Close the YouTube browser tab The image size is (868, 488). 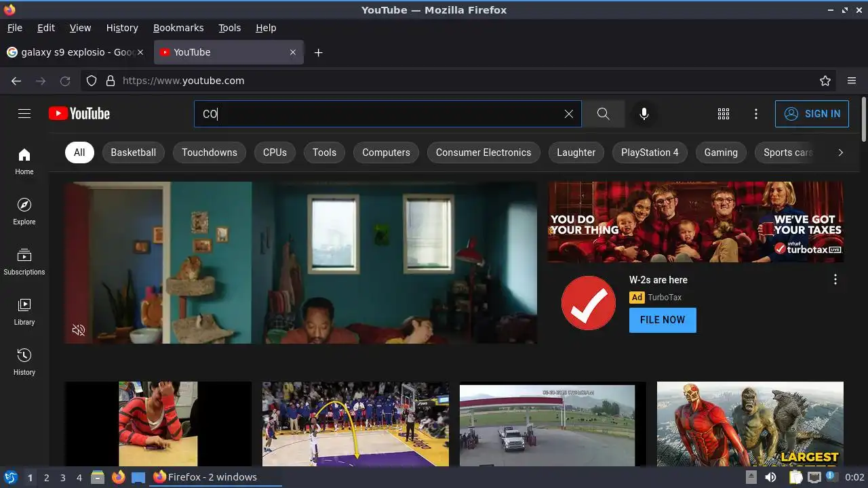(293, 52)
